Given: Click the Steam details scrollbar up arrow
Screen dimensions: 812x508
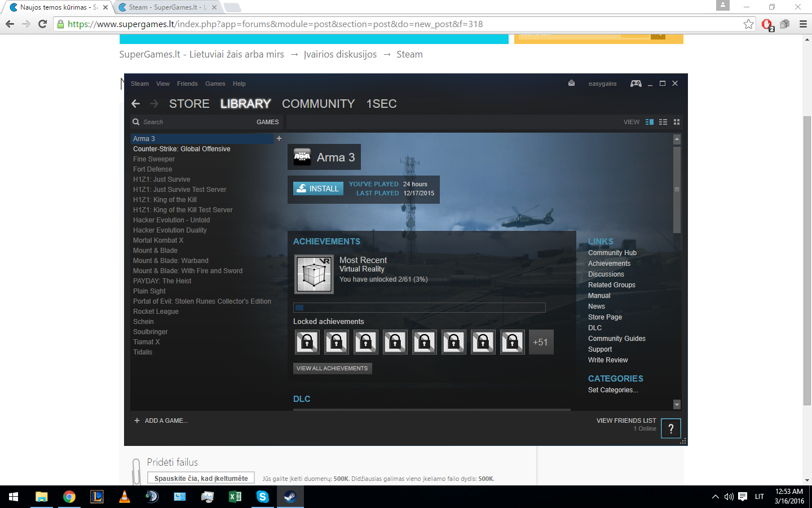Looking at the screenshot, I should pyautogui.click(x=677, y=139).
